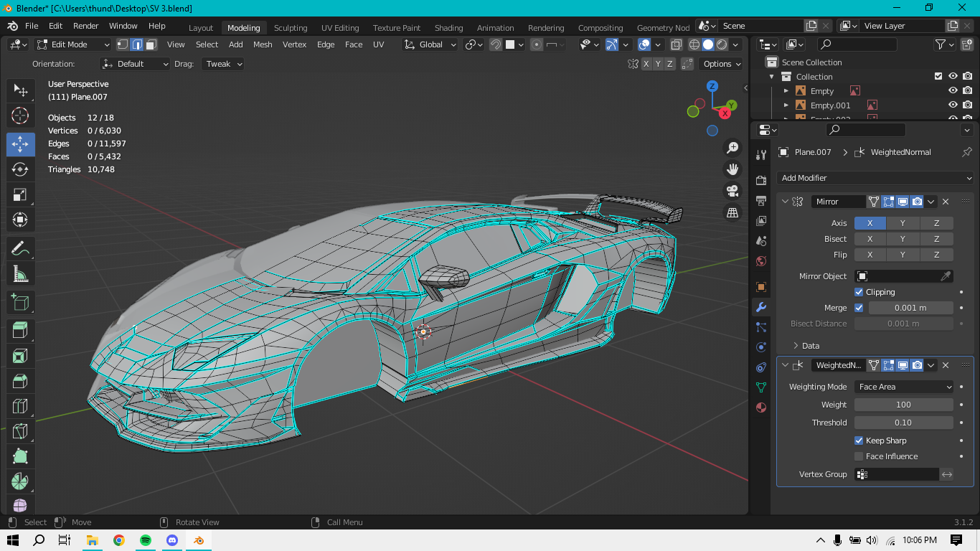
Task: Select the 3D Cursor tool
Action: (x=20, y=116)
